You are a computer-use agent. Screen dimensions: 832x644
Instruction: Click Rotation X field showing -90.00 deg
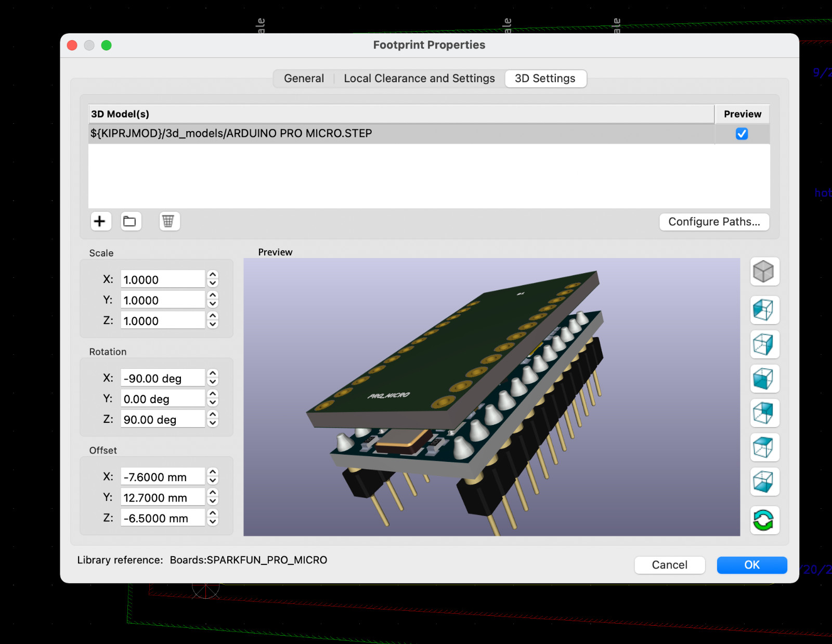[163, 378]
